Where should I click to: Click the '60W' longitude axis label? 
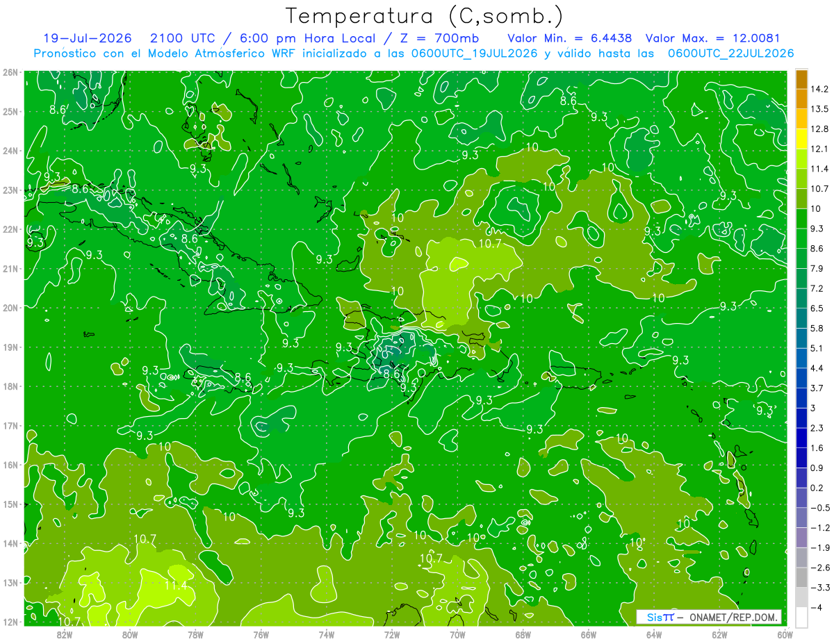pos(785,634)
